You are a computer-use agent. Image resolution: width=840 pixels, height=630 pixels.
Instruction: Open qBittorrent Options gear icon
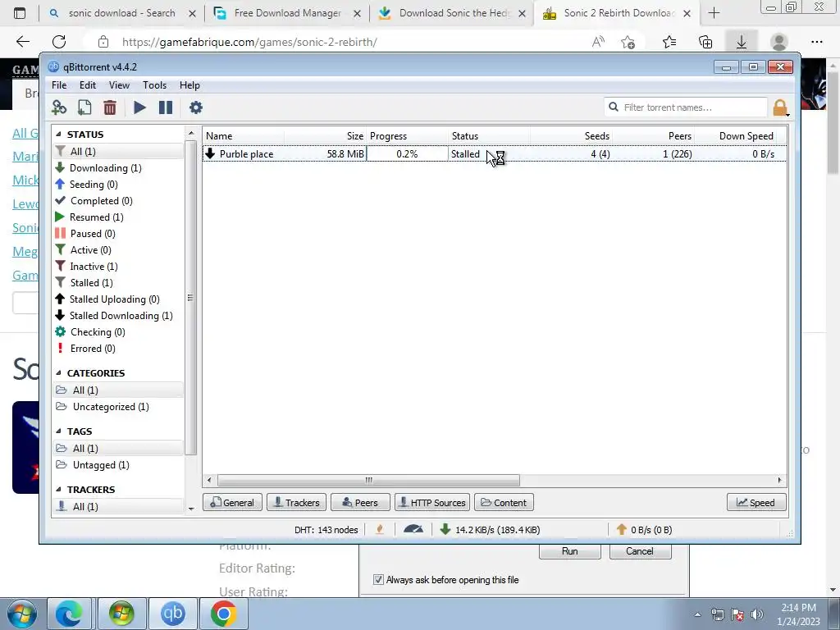click(x=196, y=107)
